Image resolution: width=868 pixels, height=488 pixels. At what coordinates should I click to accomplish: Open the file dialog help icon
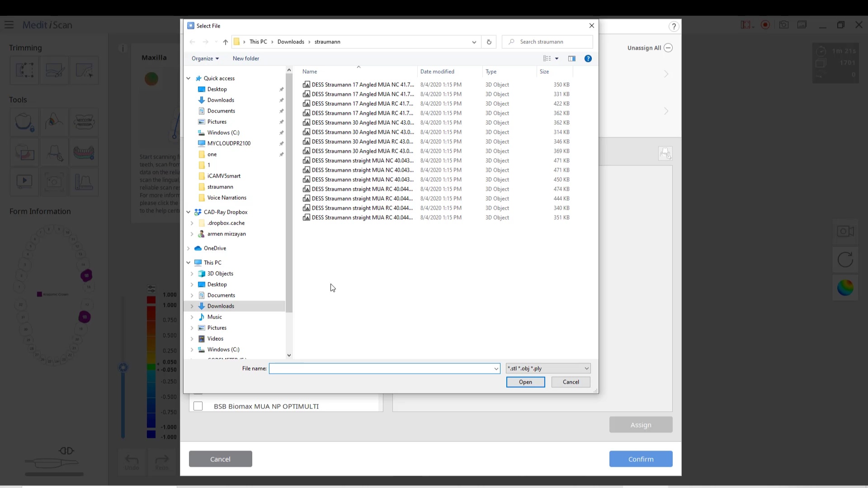click(588, 59)
